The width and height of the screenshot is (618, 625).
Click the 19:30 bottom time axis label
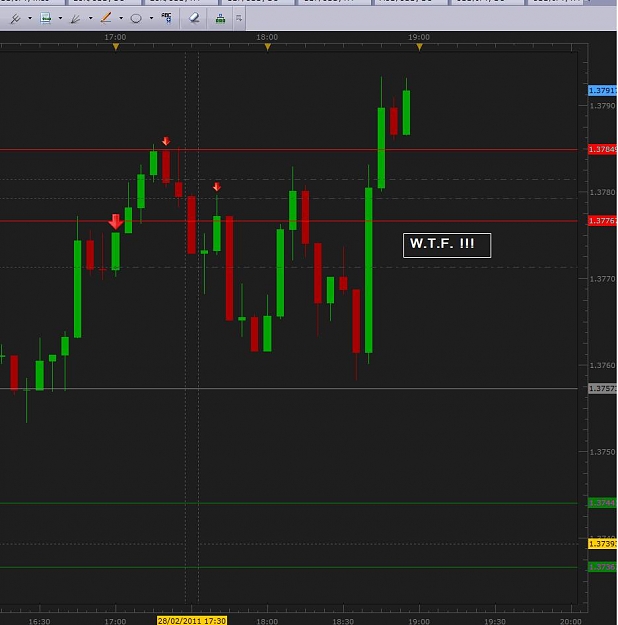[495, 621]
